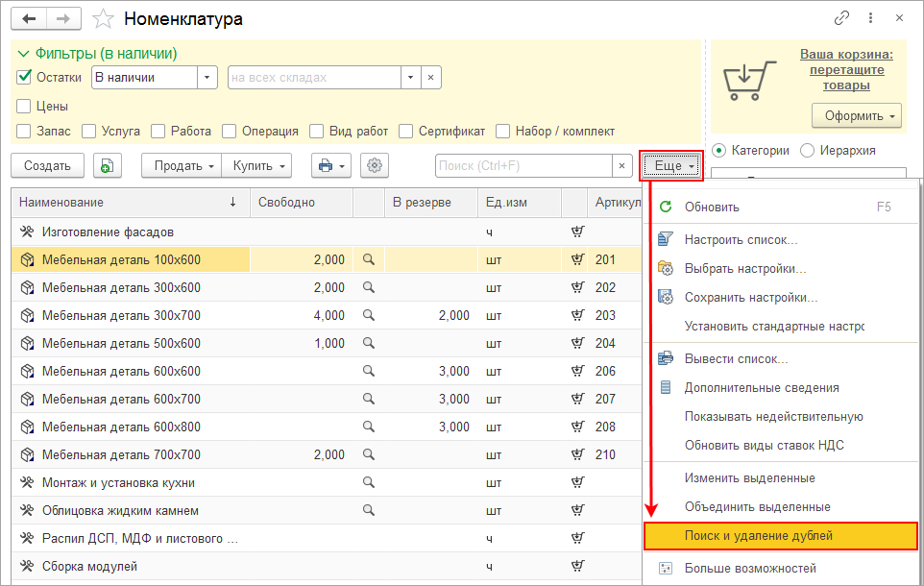
Task: Add Монтаж и установка кухни to cart via icon
Action: click(x=577, y=482)
